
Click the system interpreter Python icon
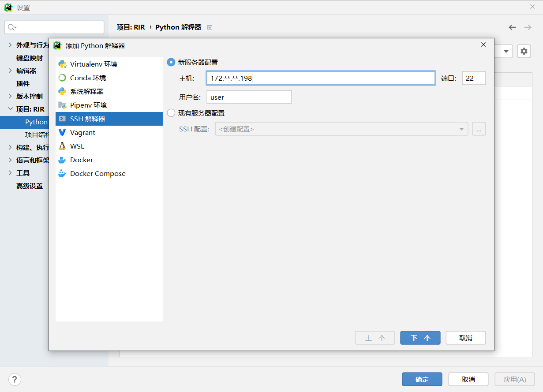click(x=62, y=91)
